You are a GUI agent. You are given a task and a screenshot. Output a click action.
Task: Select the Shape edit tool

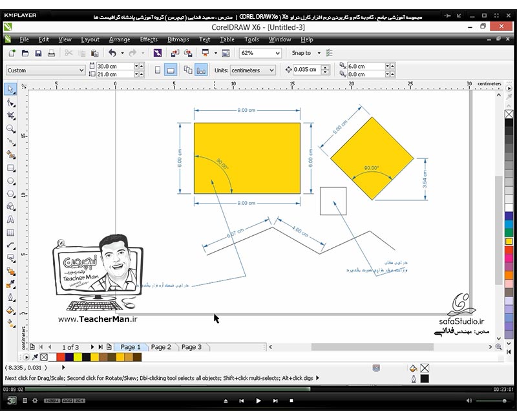tap(10, 103)
